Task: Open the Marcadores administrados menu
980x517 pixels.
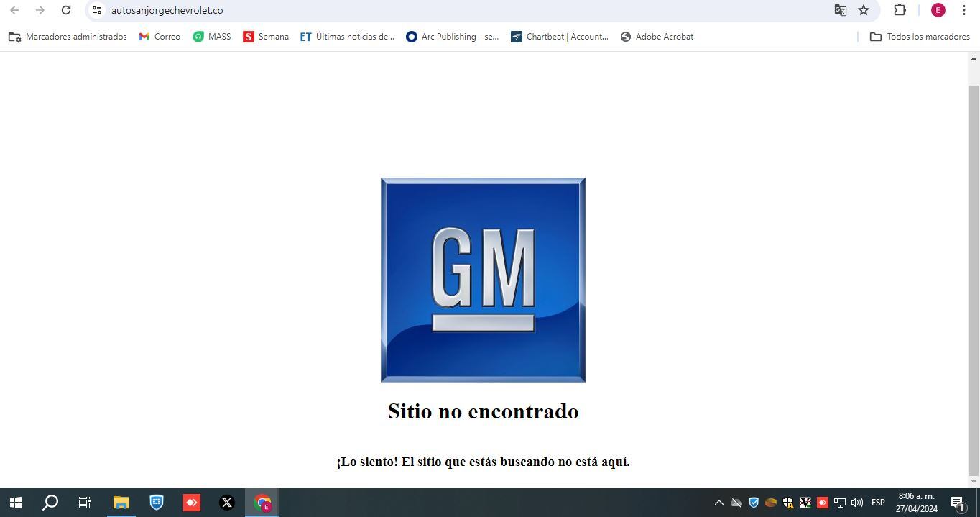Action: [68, 36]
